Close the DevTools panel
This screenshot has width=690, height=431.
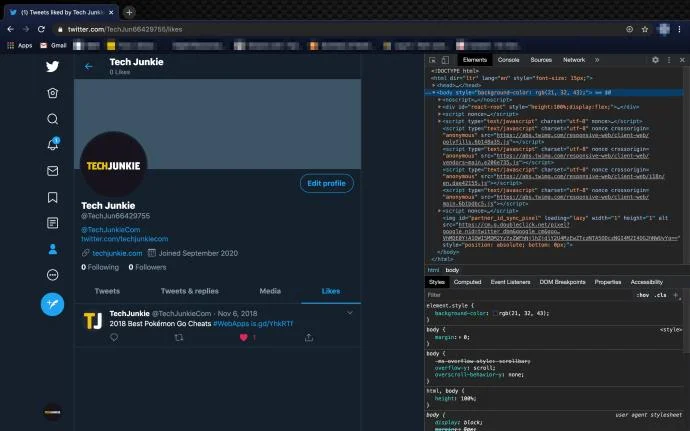click(682, 60)
